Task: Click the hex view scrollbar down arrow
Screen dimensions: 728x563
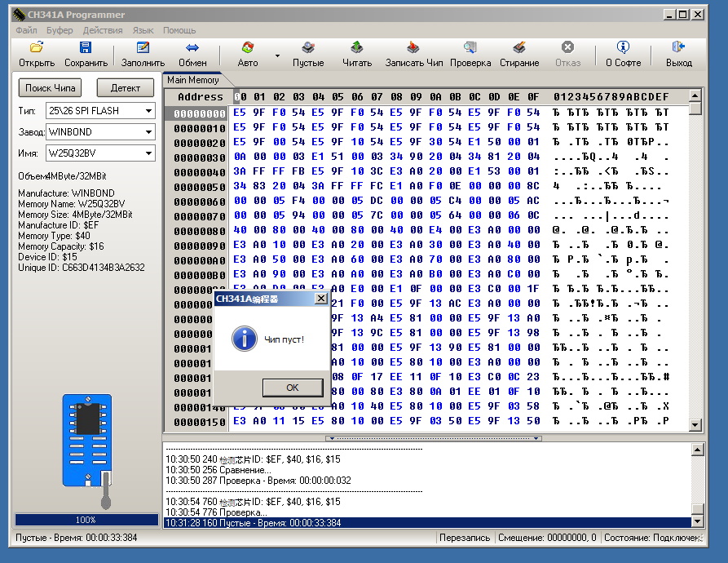Action: coord(695,424)
